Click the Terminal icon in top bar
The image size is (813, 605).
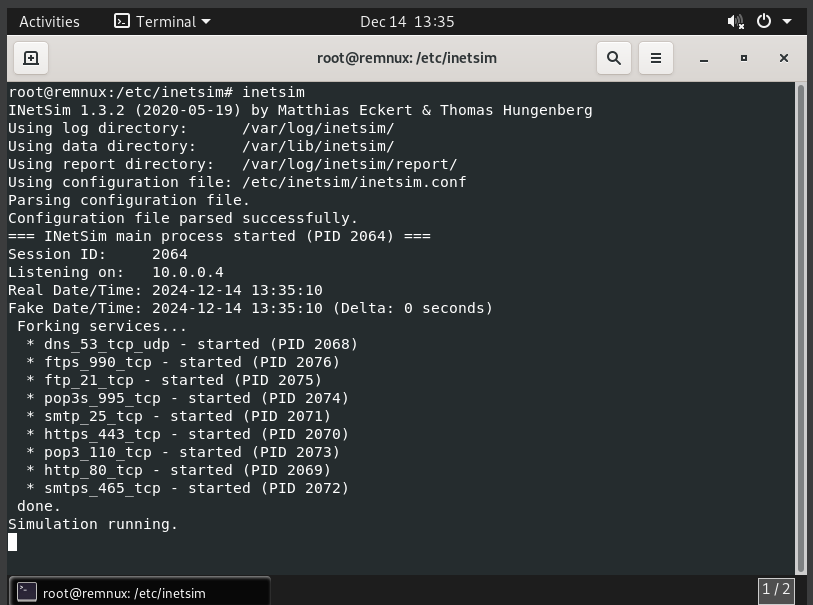point(122,21)
